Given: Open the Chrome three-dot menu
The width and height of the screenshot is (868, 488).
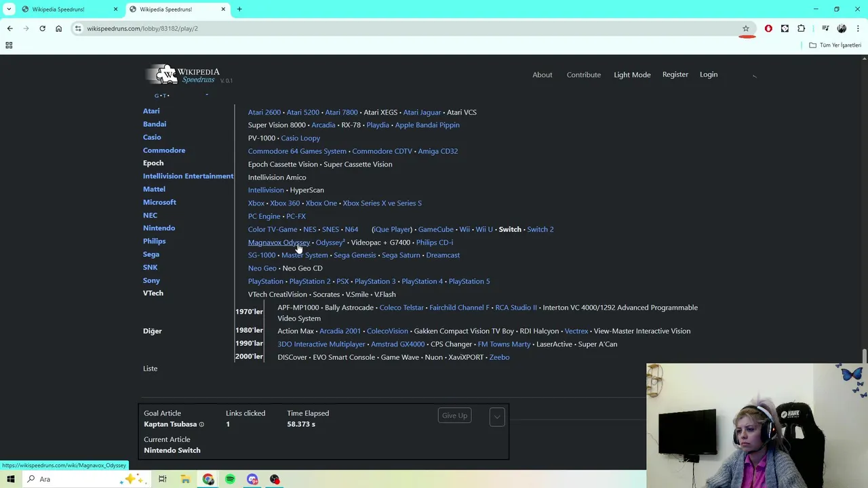Looking at the screenshot, I should click(858, 28).
